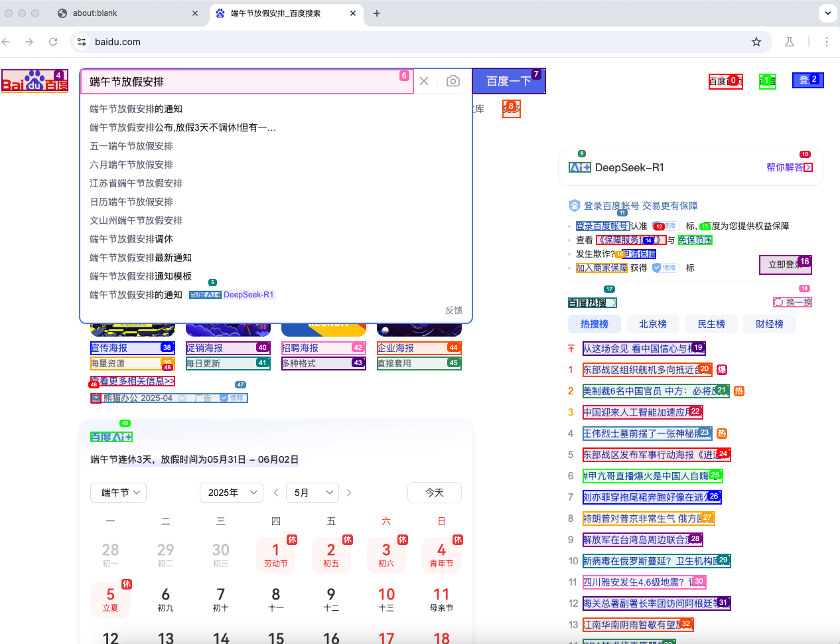Click 反馈 in the suggestion dropdown

click(454, 310)
